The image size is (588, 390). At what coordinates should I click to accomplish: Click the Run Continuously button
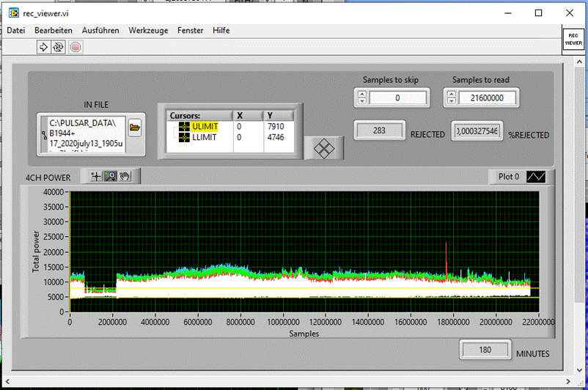click(58, 47)
